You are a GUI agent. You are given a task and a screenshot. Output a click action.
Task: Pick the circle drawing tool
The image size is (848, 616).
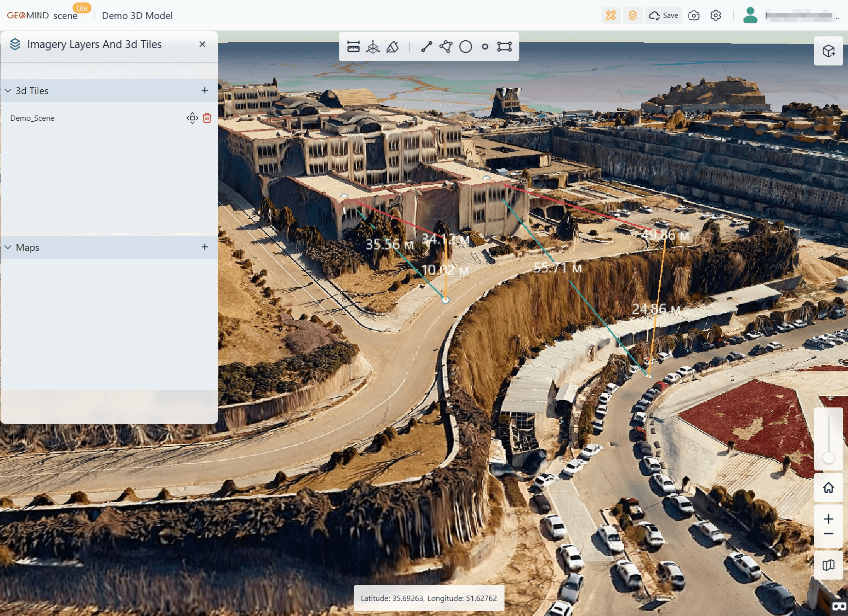(466, 47)
